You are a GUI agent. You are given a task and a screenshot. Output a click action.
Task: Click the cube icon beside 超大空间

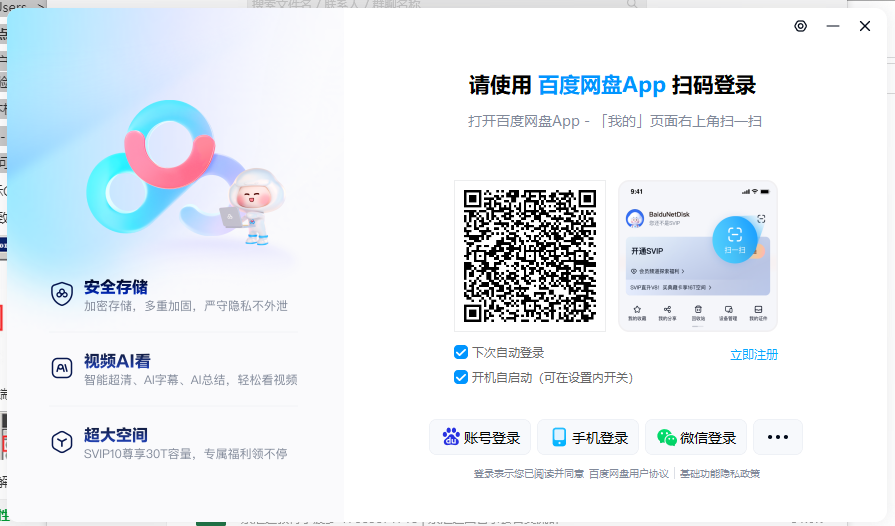click(x=62, y=442)
